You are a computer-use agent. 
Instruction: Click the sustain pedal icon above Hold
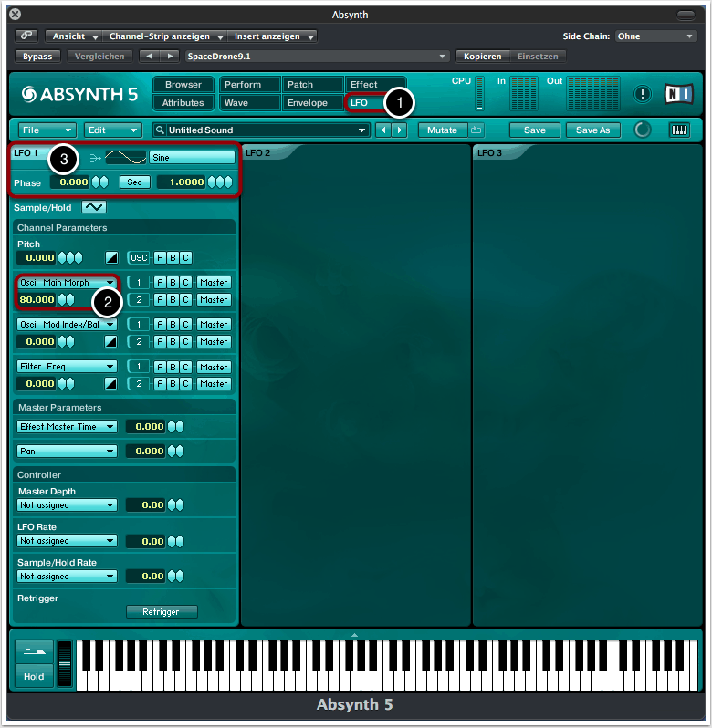click(x=34, y=651)
